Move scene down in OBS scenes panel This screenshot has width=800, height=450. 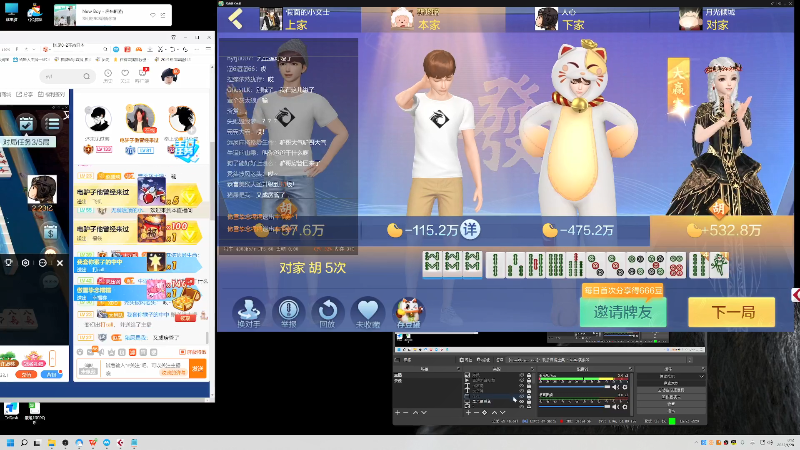coord(423,412)
